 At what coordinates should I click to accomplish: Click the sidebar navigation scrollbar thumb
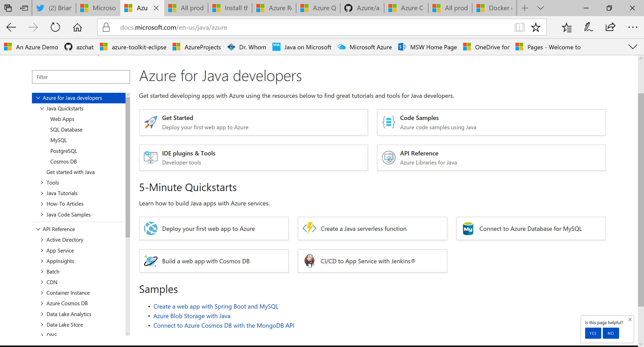coord(128,167)
